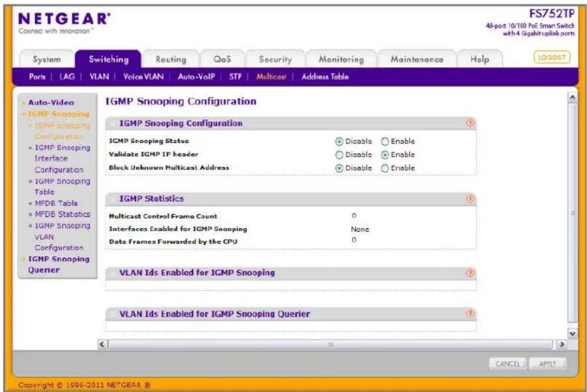Set Validate IGMP IP header to Enable
Screen dimensions: 587x392
pos(385,155)
